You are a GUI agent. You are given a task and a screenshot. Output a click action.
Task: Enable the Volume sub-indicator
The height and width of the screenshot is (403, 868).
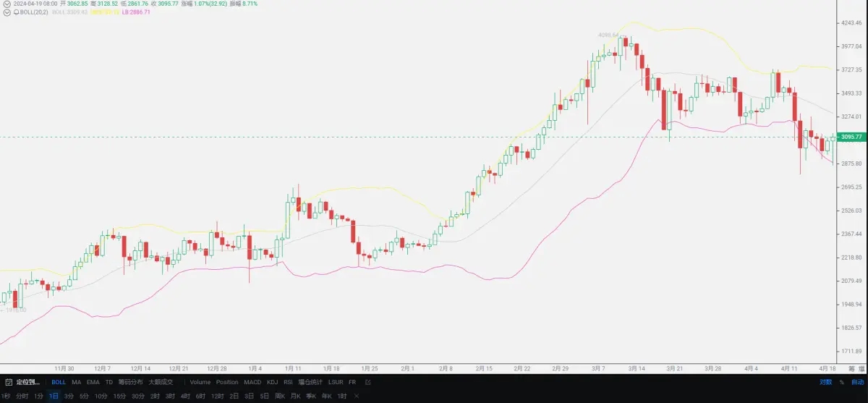click(x=200, y=382)
